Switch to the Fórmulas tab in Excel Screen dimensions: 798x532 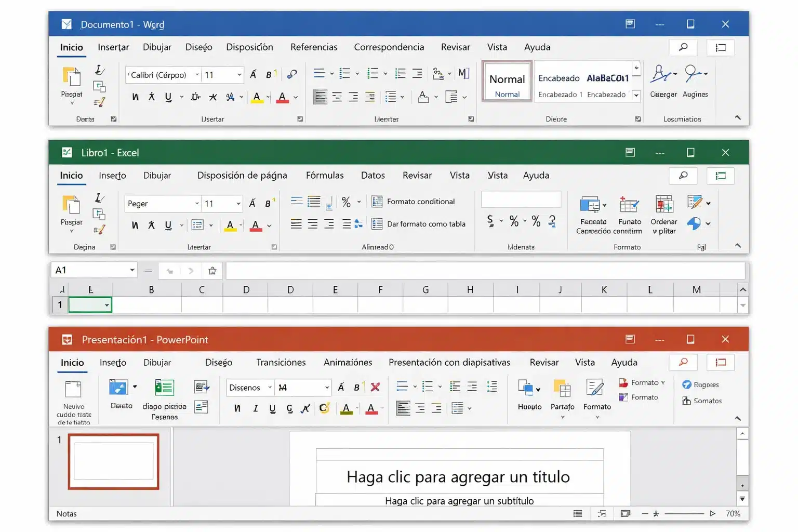pos(325,176)
